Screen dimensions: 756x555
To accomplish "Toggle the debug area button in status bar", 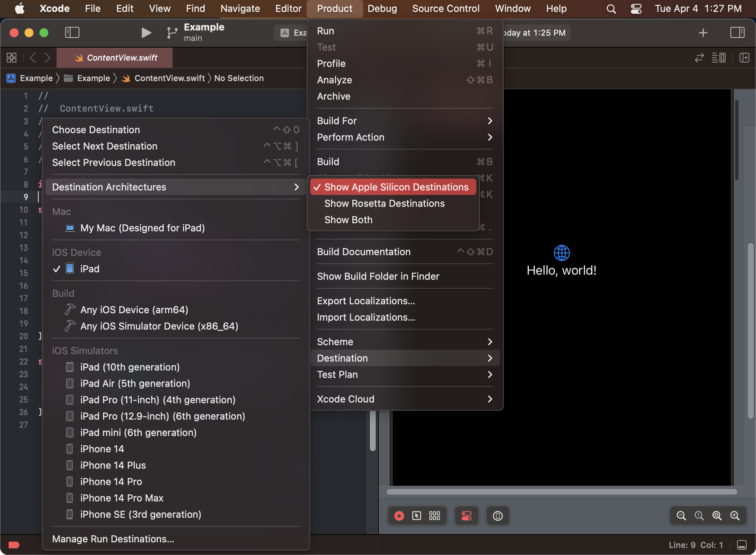I will (741, 545).
